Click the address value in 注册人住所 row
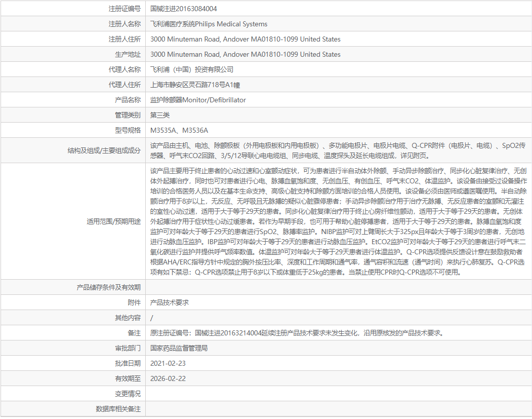 click(x=245, y=40)
